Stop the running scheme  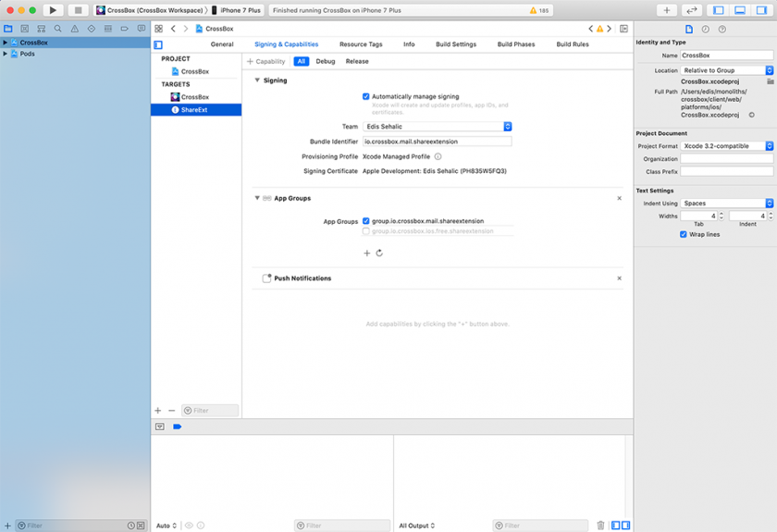click(78, 10)
